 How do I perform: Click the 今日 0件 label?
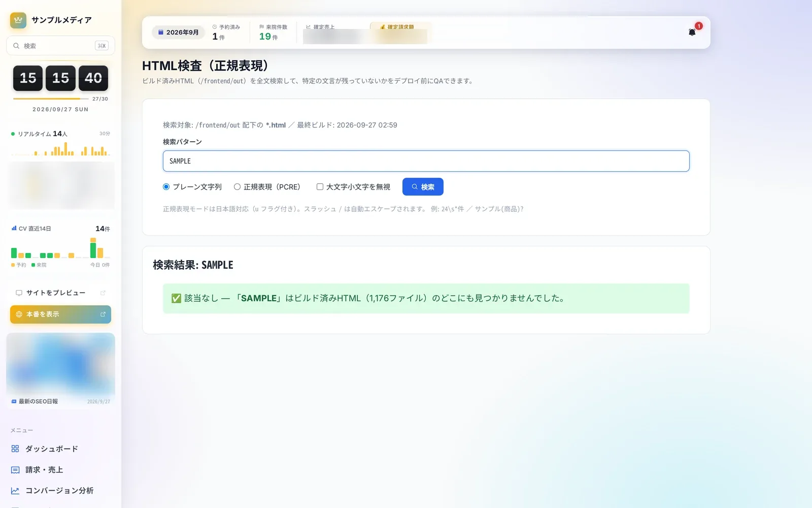point(100,265)
